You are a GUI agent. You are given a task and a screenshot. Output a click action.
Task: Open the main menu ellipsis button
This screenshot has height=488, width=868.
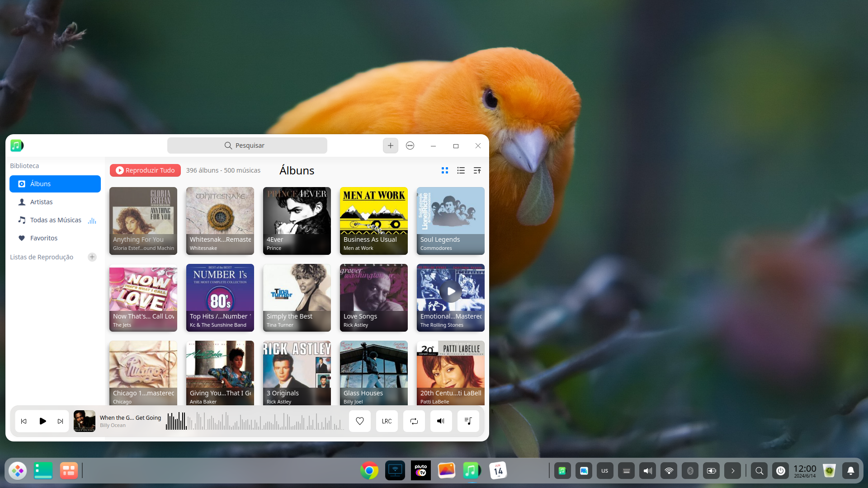coord(410,145)
